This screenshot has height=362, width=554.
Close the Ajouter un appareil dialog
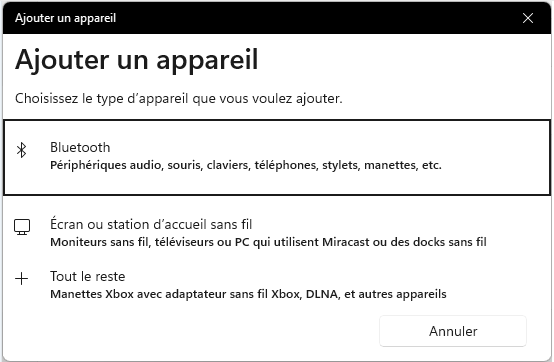tap(528, 18)
